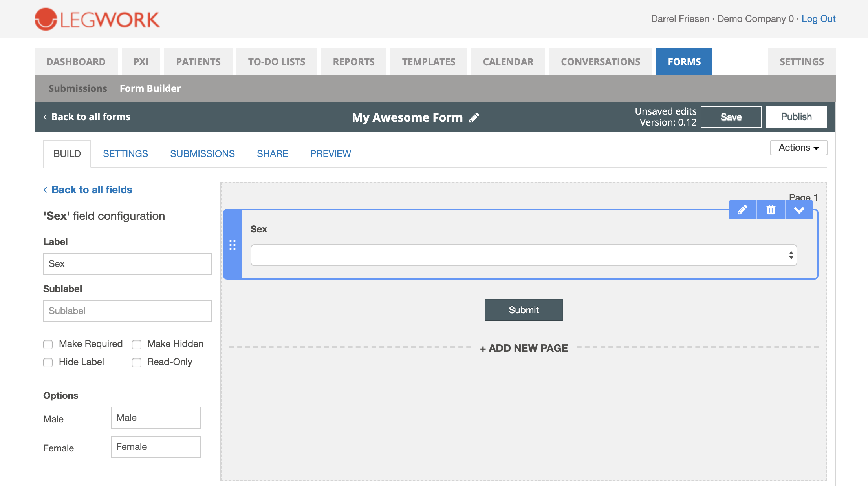
Task: Click the edit pencil on Sex field
Action: [742, 210]
